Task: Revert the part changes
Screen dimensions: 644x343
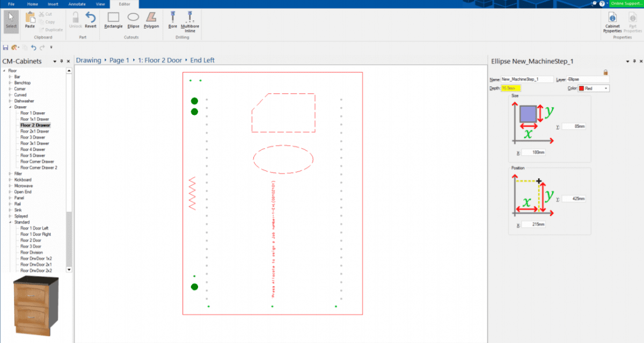Action: click(x=91, y=20)
